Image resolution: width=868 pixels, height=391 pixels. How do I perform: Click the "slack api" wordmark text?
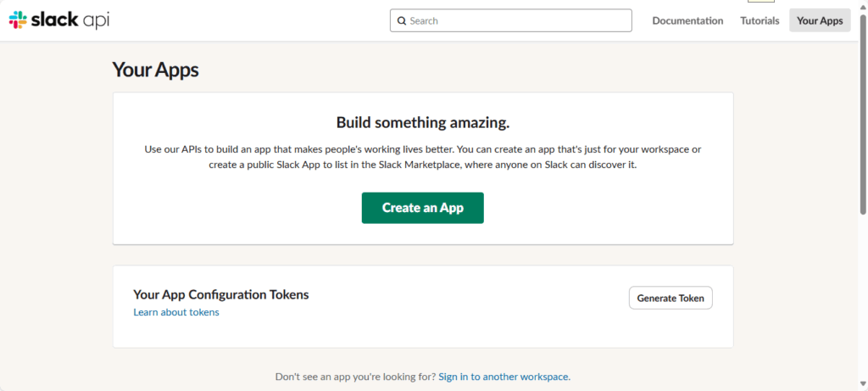tap(70, 20)
